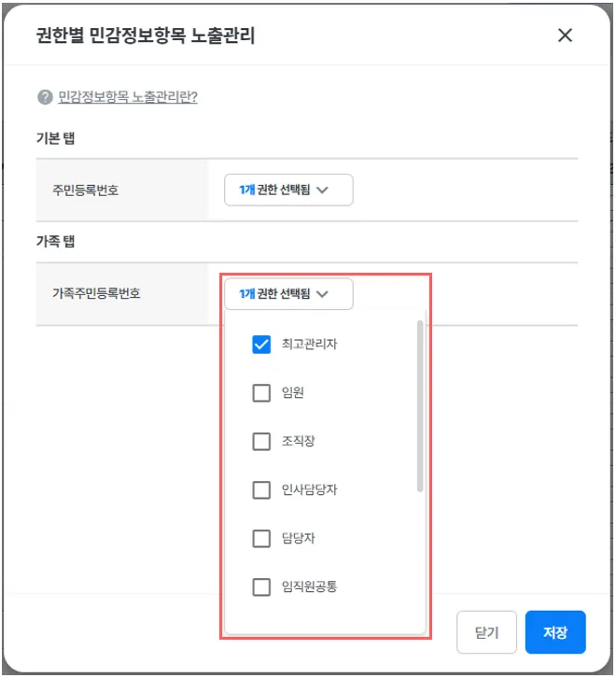
Task: Enable the 임원 permission checkbox
Action: click(261, 393)
